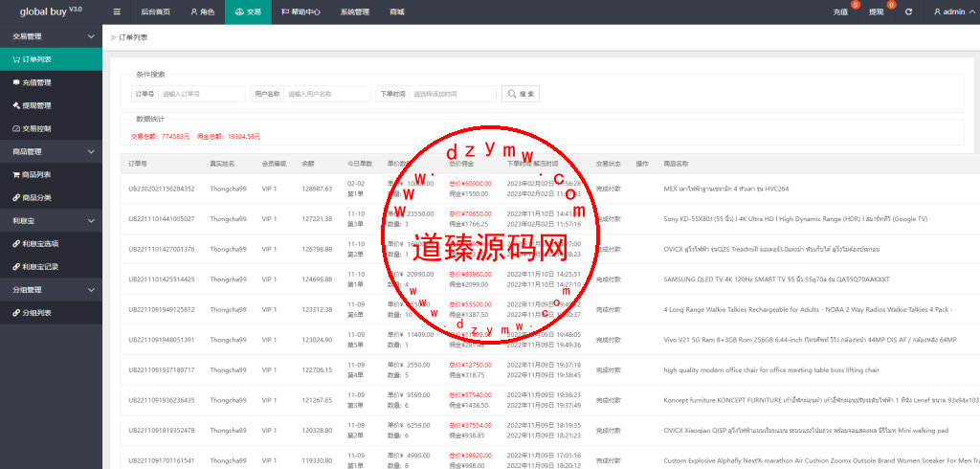The height and width of the screenshot is (469, 980).
Task: Click the global buy logo text
Action: (51, 11)
